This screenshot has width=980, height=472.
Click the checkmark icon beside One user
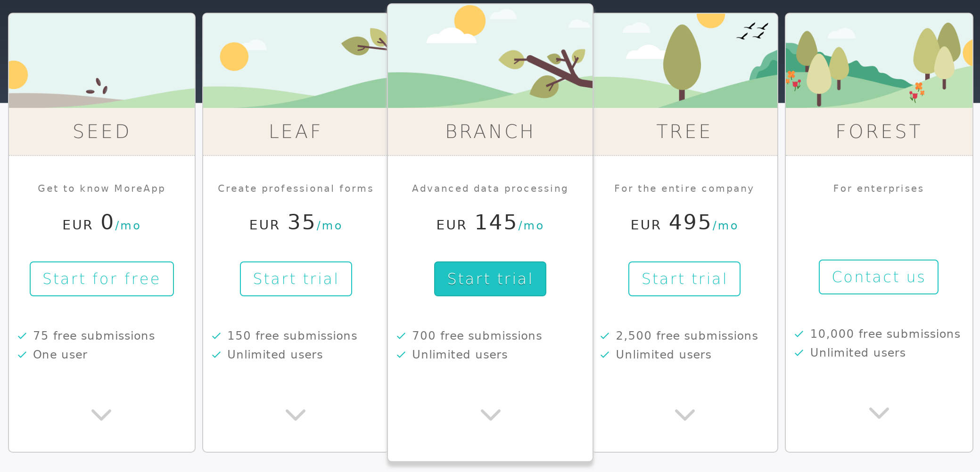pyautogui.click(x=22, y=354)
